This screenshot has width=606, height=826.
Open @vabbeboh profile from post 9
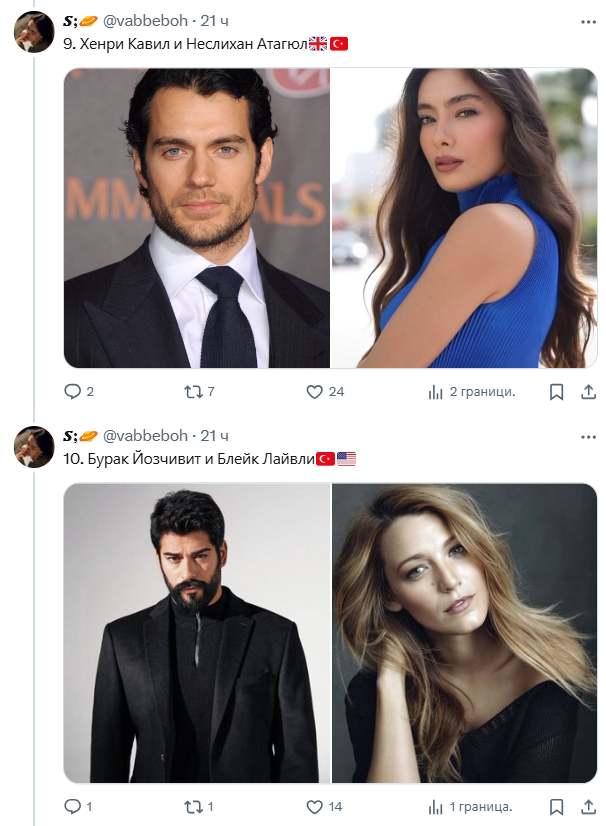coord(145,21)
